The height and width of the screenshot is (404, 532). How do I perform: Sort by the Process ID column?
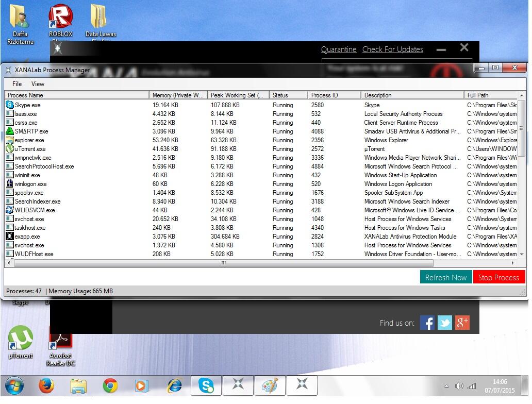pos(335,95)
